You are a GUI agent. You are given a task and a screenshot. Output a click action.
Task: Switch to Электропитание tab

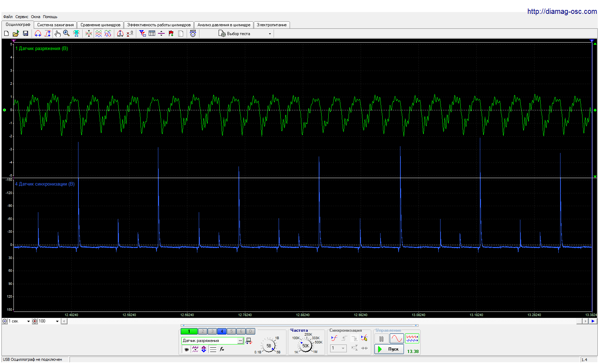pyautogui.click(x=272, y=25)
